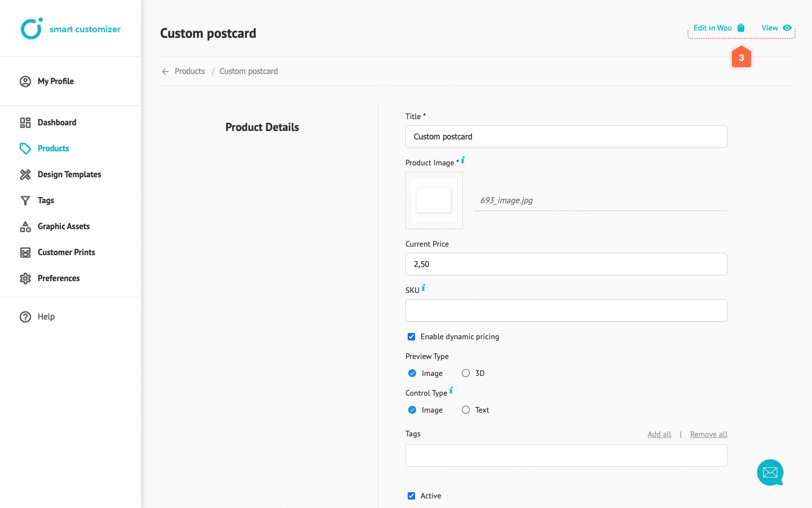The width and height of the screenshot is (812, 508).
Task: Open the mail chat bubble widget
Action: click(770, 472)
